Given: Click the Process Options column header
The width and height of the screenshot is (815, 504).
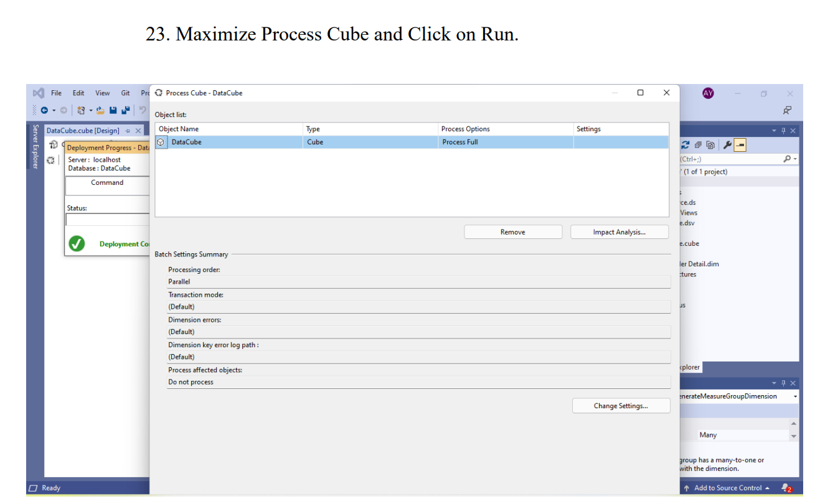Looking at the screenshot, I should [505, 129].
